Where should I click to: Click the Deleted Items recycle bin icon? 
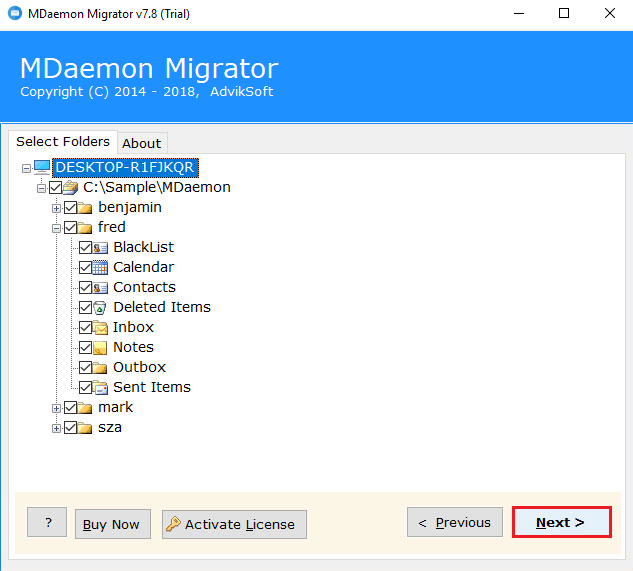(100, 308)
